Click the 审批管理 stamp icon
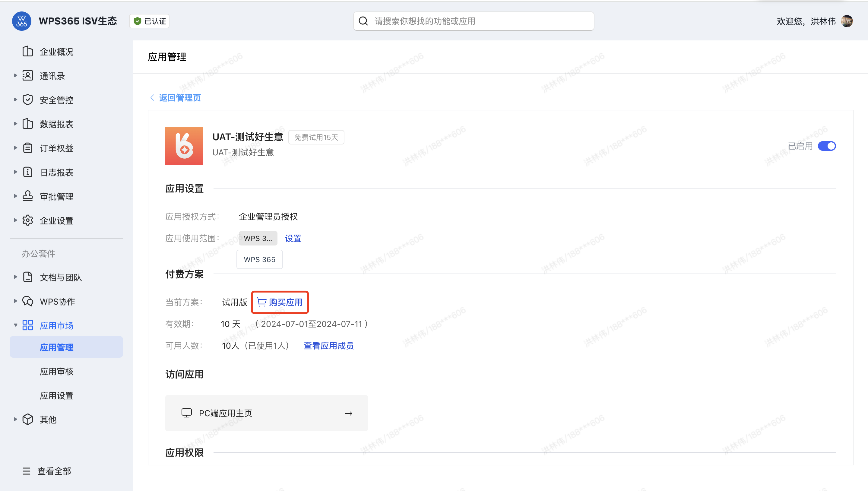Screen dimensions: 868x491 28,196
